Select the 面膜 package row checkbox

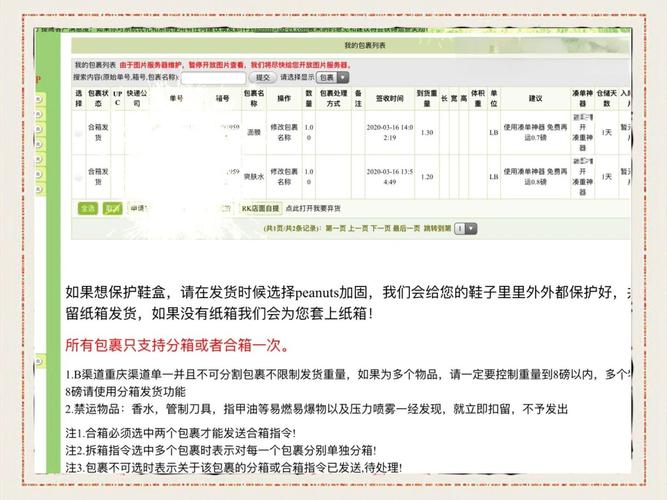pos(79,134)
